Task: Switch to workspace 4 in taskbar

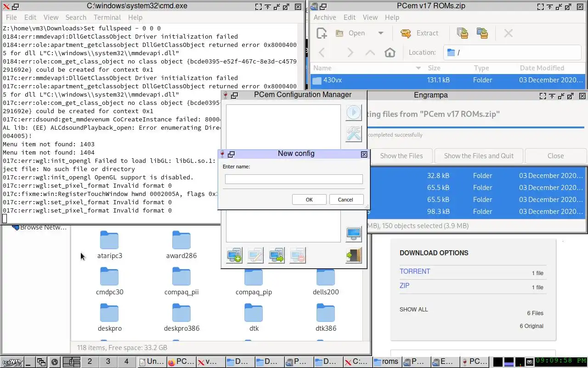Action: point(126,362)
